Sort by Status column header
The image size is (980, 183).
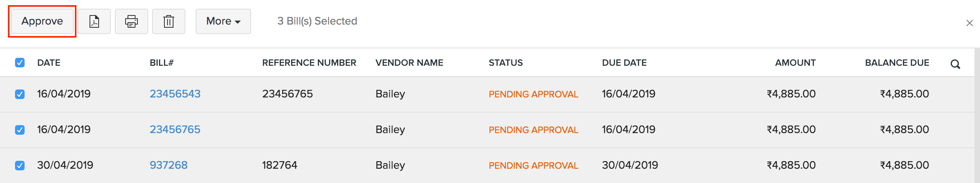tap(505, 63)
